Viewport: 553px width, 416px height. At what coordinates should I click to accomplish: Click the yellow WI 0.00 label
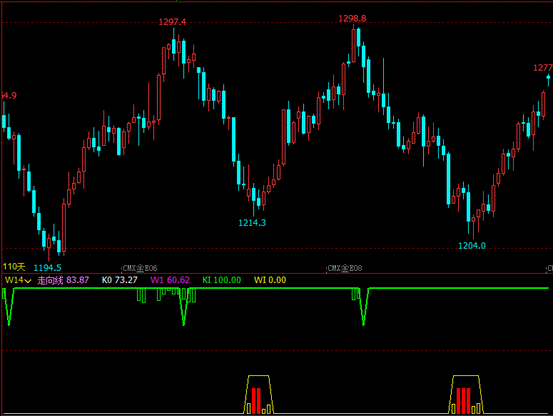(x=270, y=280)
